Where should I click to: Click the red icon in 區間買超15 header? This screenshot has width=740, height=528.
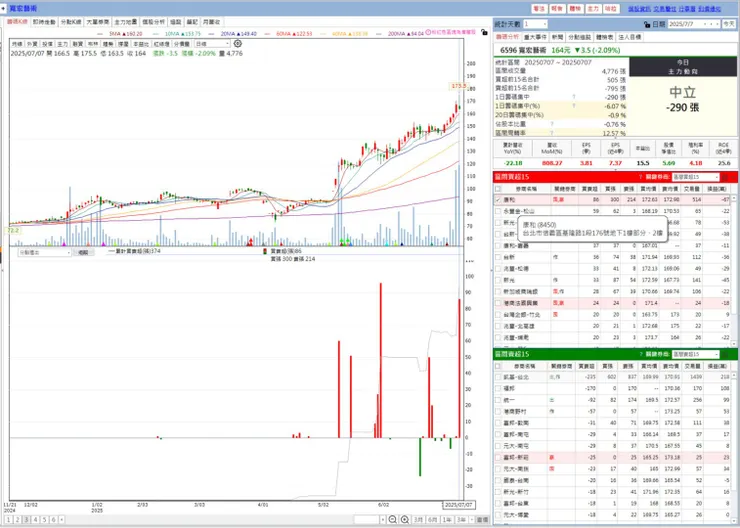725,177
